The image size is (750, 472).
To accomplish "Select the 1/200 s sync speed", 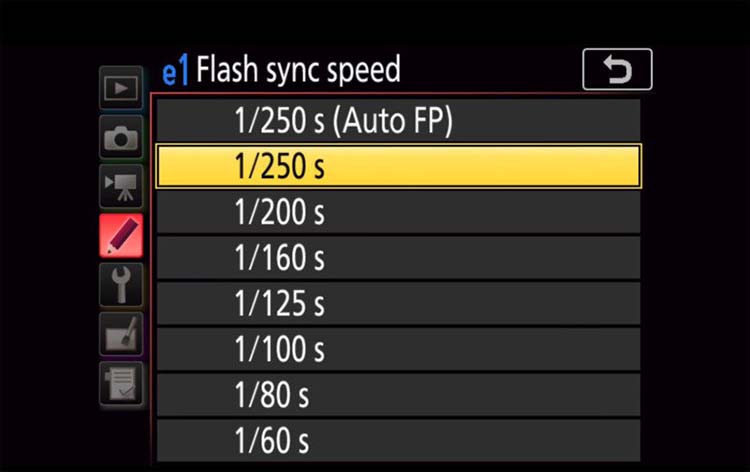I will (x=398, y=212).
